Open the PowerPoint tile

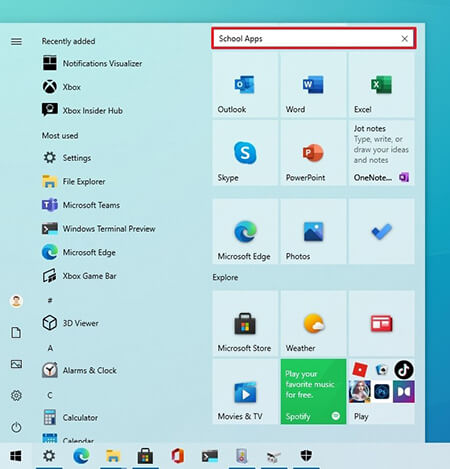point(313,153)
